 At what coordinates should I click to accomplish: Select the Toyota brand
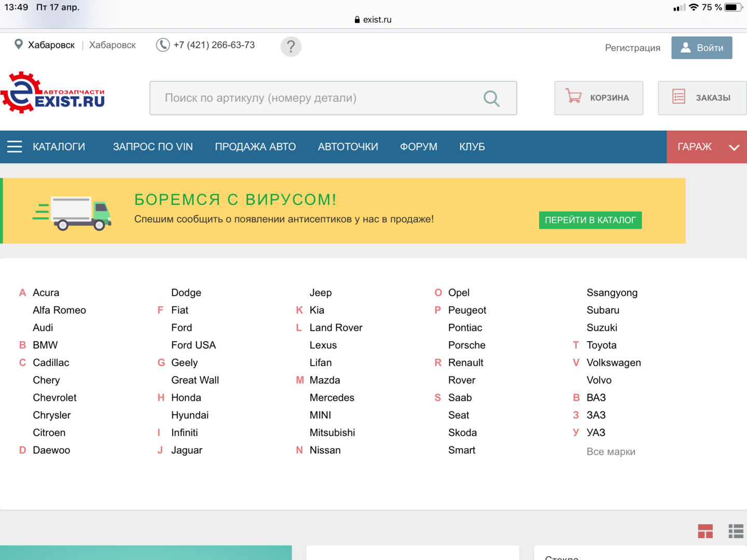[x=602, y=345]
